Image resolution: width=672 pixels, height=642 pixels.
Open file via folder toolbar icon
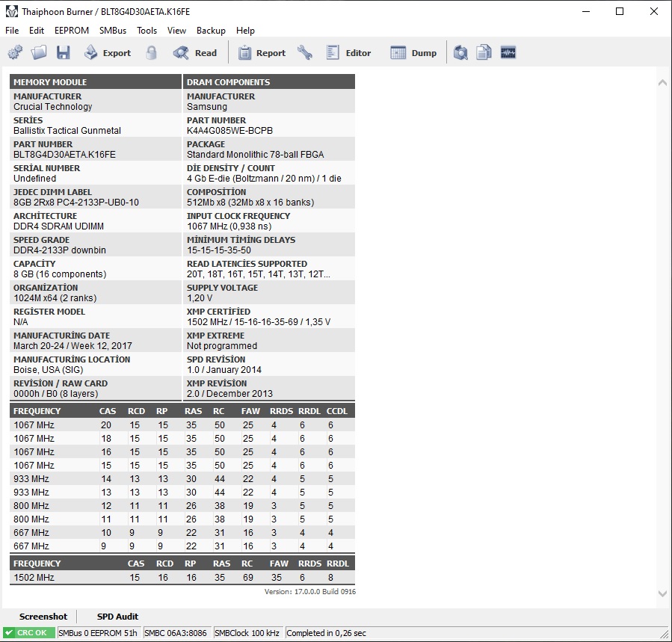(39, 53)
